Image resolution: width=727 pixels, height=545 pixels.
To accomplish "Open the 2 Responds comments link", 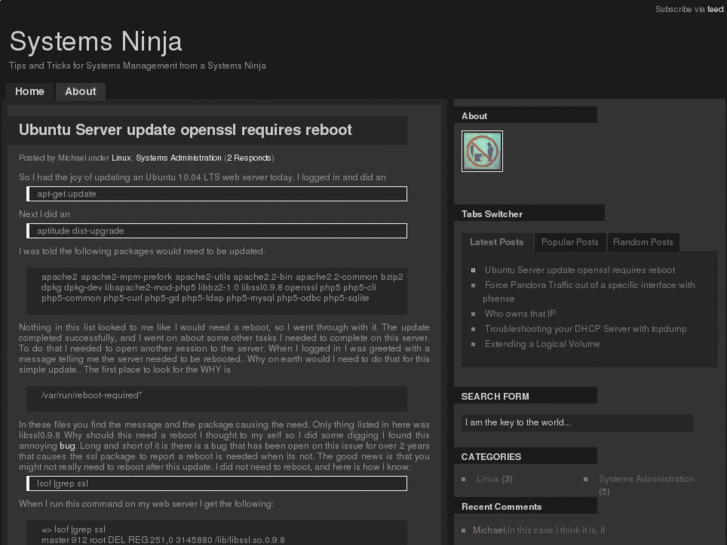I will click(x=248, y=158).
